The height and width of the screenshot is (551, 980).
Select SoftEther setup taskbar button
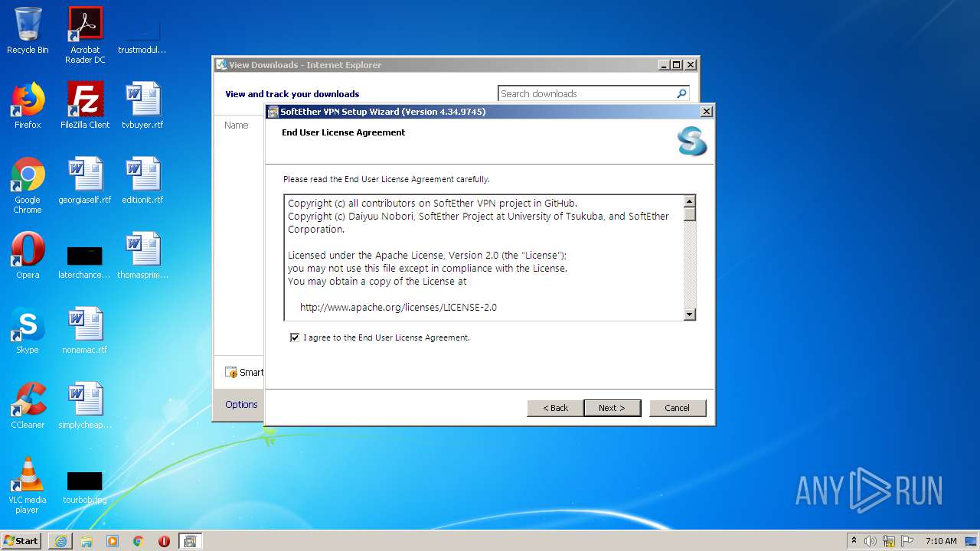click(x=190, y=541)
